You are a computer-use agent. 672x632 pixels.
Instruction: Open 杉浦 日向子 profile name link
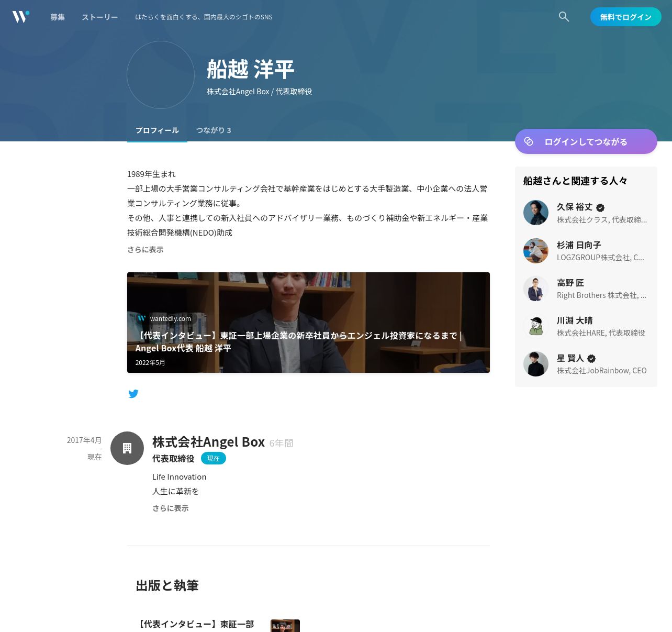point(579,245)
